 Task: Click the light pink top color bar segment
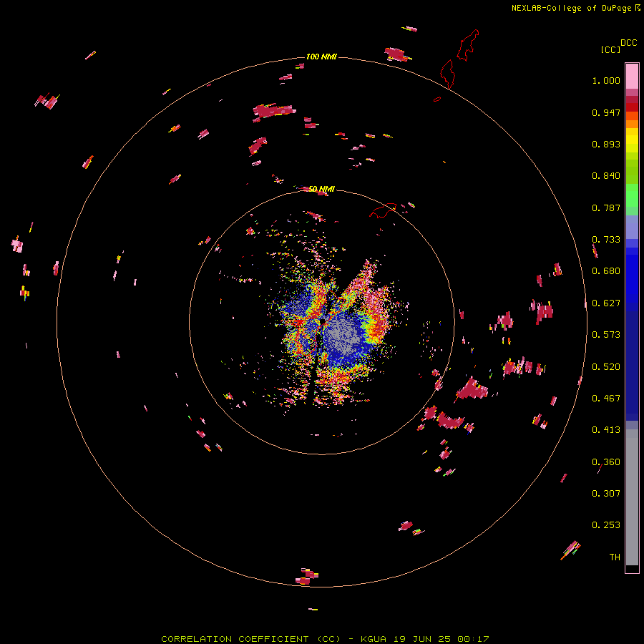(632, 76)
